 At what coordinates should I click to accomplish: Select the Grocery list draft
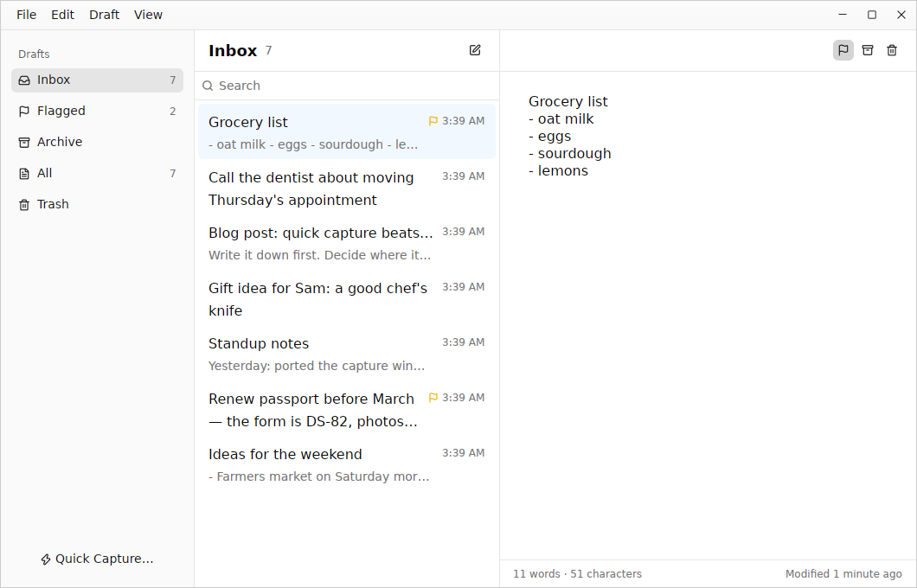[x=347, y=131]
